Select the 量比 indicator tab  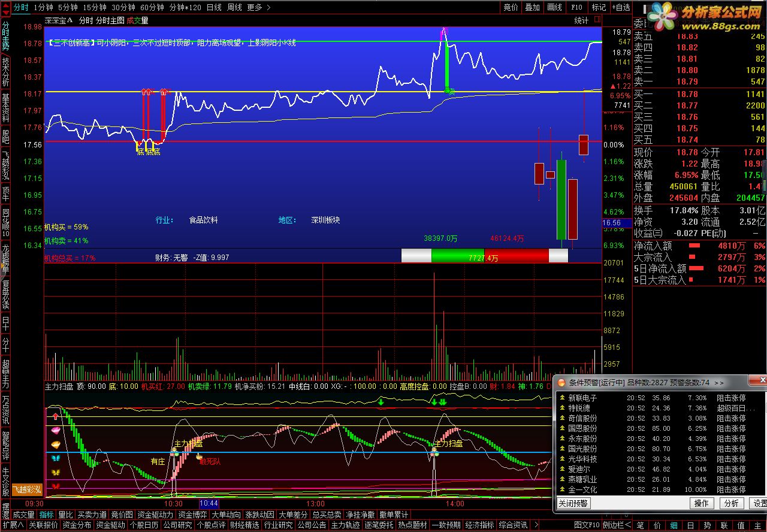(x=66, y=515)
